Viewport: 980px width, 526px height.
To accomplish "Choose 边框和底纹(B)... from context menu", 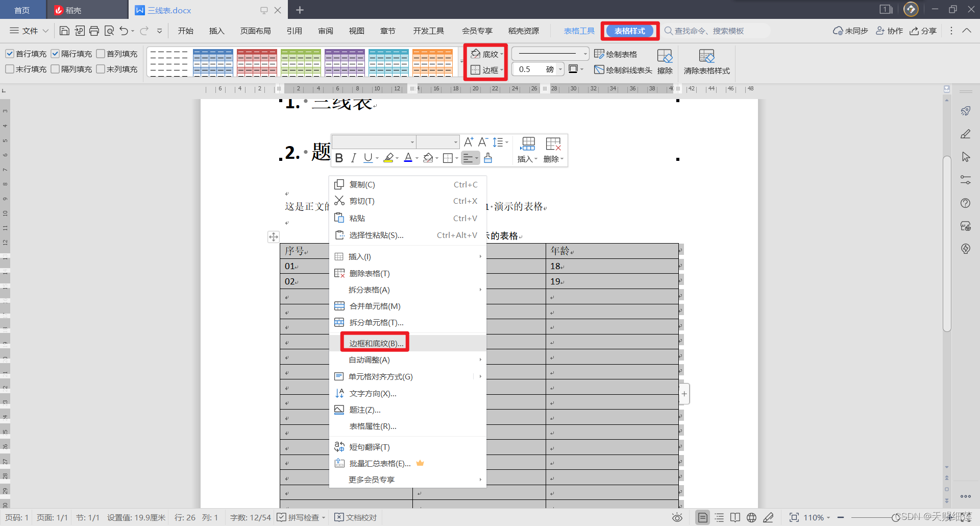I will tap(376, 343).
